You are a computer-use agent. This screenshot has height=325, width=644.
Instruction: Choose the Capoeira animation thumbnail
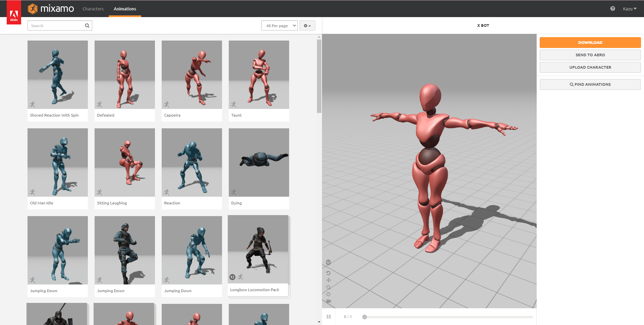tap(192, 75)
